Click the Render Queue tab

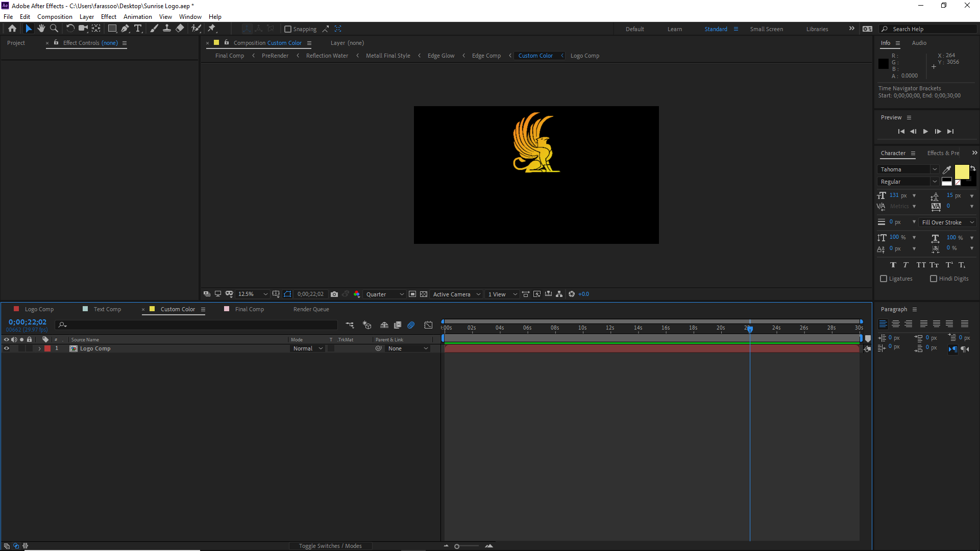coord(310,309)
